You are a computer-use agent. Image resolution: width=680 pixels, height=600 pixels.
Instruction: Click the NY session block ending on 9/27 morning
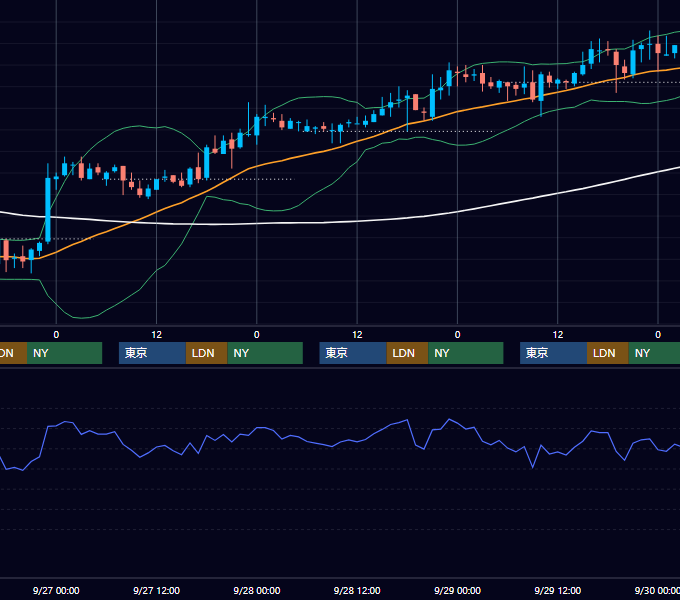(64, 353)
